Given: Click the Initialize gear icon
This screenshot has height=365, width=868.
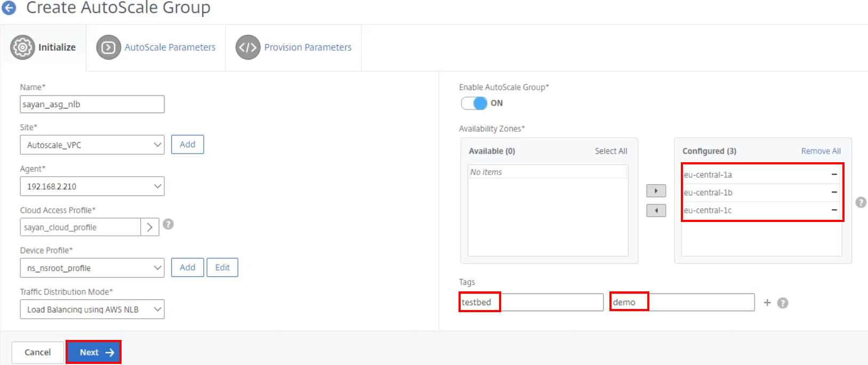Looking at the screenshot, I should pos(22,47).
